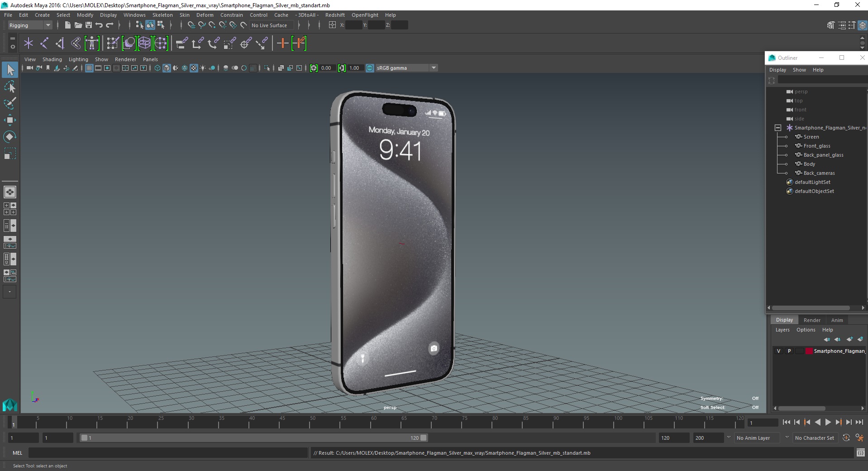Switch to the Render layer tab
Viewport: 868px width, 471px height.
click(x=812, y=320)
